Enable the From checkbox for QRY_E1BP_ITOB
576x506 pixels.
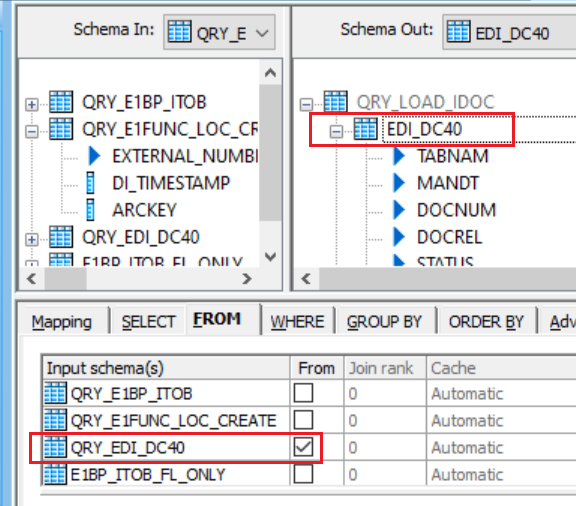303,393
